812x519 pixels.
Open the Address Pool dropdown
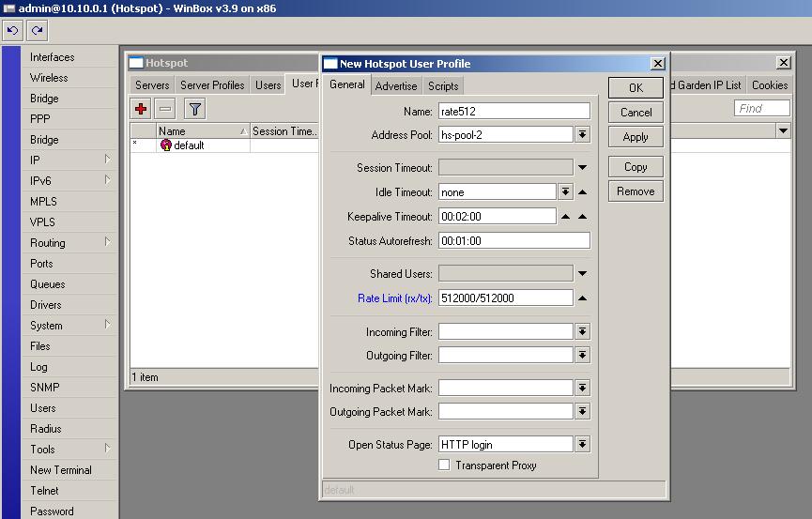pos(582,134)
